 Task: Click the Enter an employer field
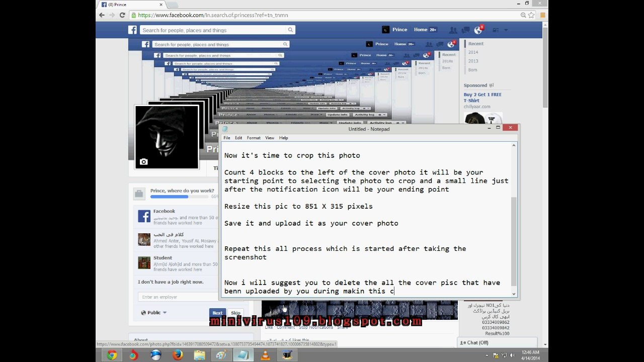click(x=179, y=297)
